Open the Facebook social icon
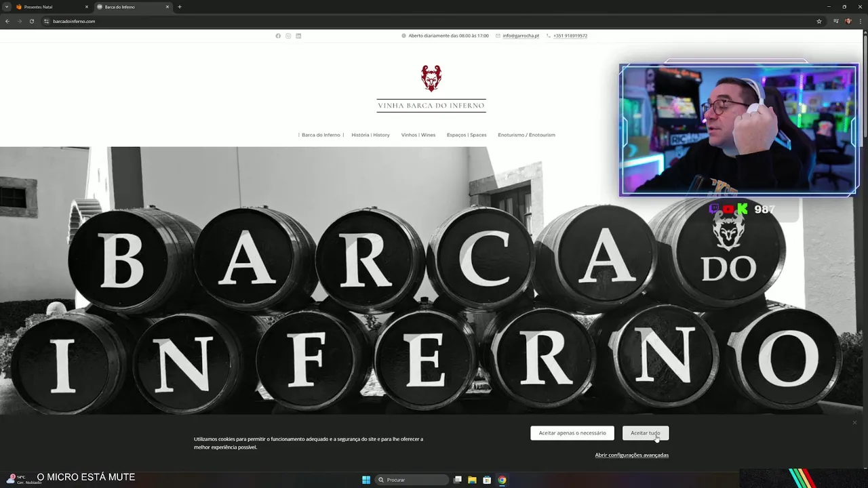The height and width of the screenshot is (488, 868). tap(278, 36)
